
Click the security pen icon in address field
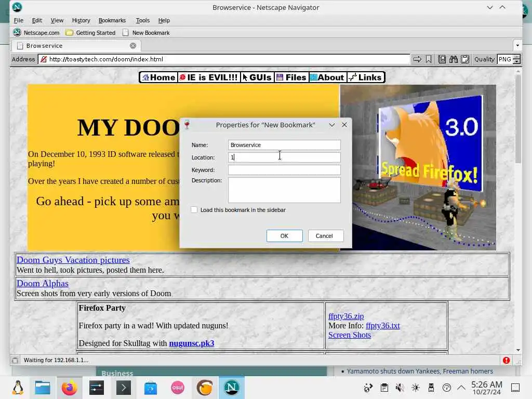pos(44,59)
